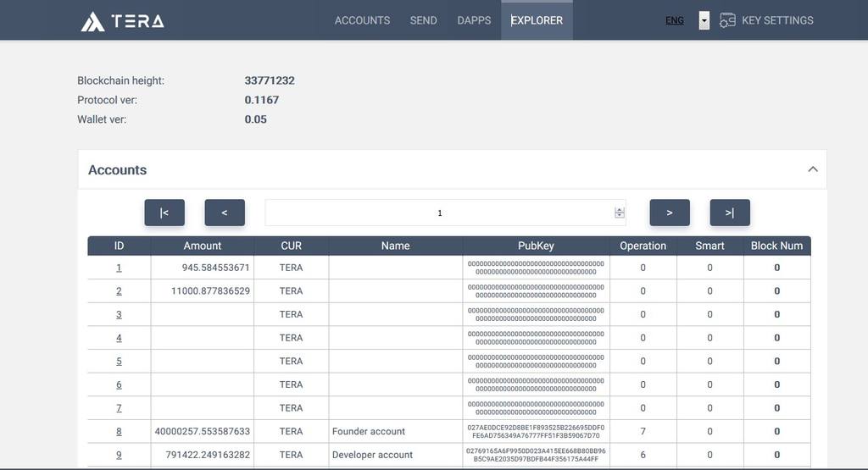
Task: Open account ID 8 link
Action: pyautogui.click(x=119, y=431)
